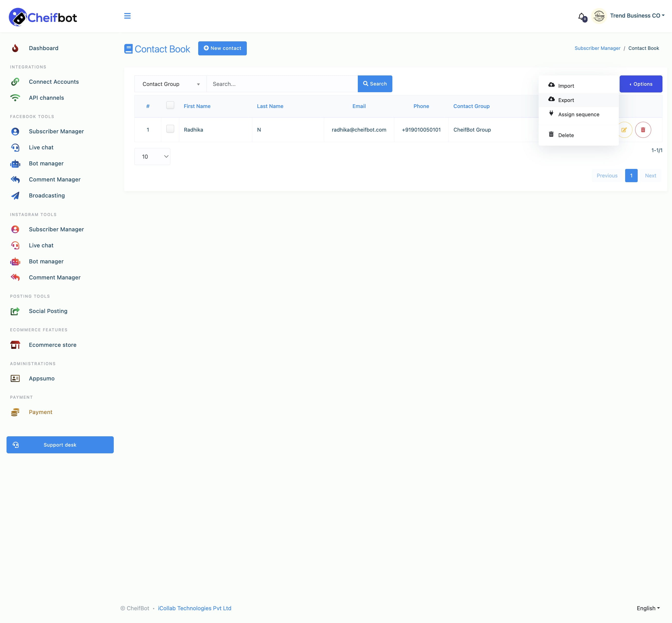
Task: Open Social Posting tool icon
Action: [x=16, y=311]
